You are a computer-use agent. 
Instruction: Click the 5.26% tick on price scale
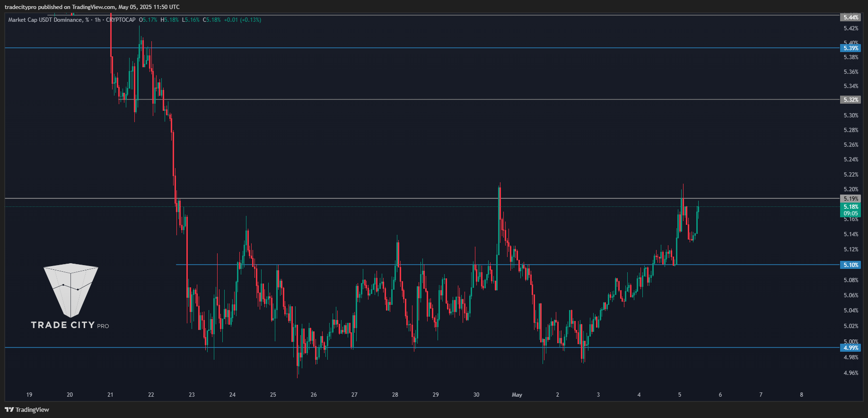tap(850, 145)
